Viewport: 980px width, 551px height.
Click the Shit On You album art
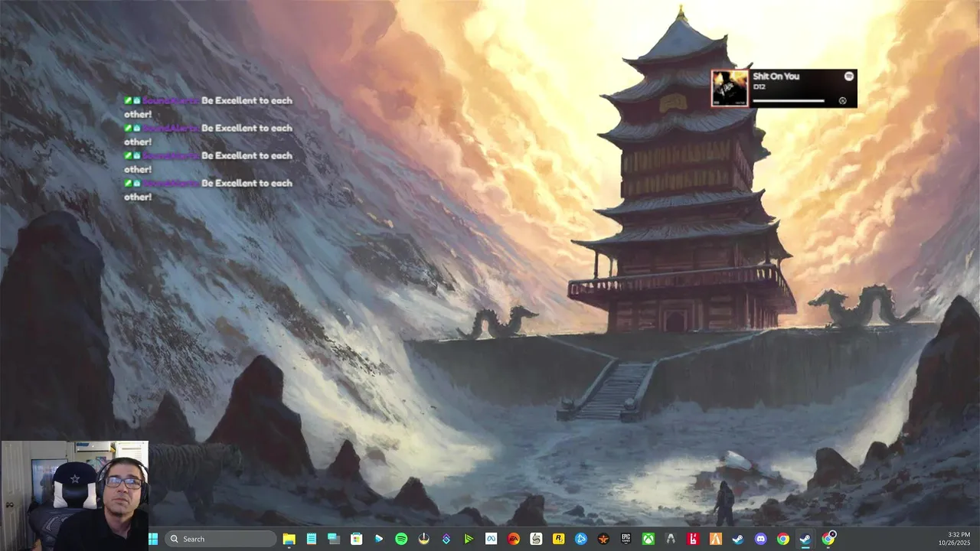(x=730, y=88)
